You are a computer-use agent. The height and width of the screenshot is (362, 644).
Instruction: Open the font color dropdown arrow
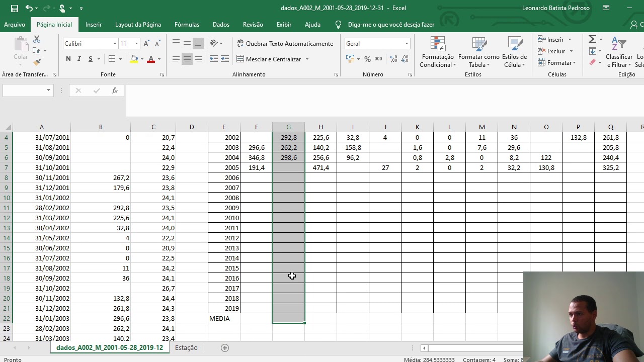pyautogui.click(x=159, y=59)
